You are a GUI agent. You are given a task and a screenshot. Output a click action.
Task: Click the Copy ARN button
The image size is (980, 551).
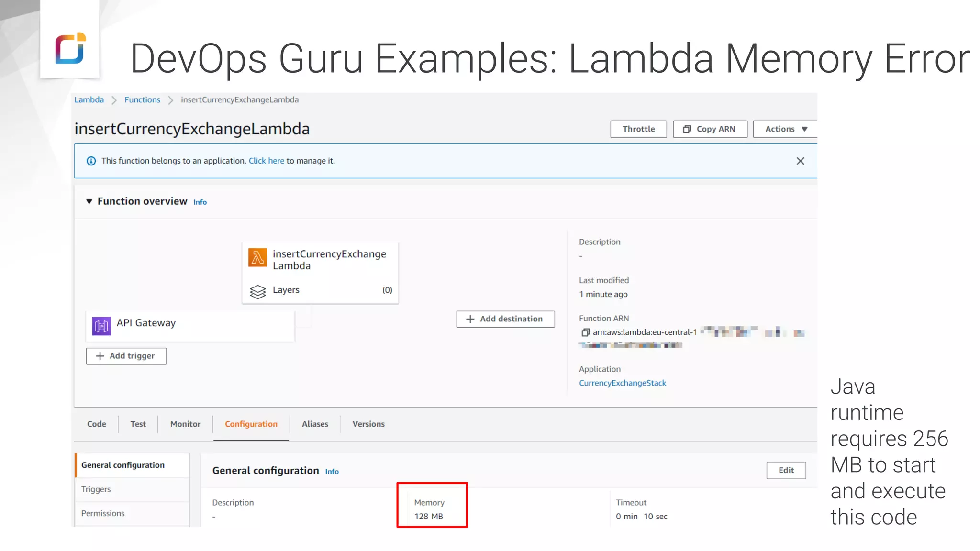pos(710,129)
